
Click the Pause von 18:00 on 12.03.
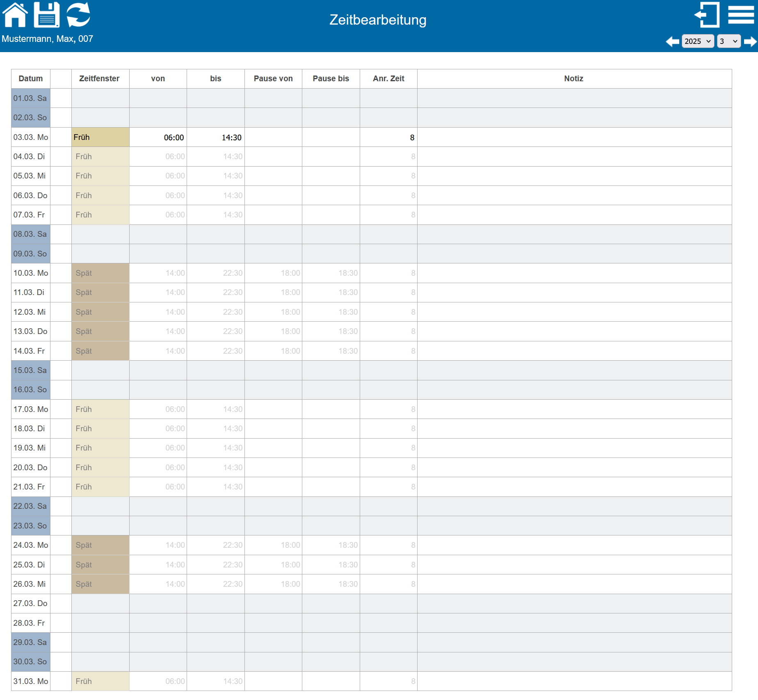pyautogui.click(x=274, y=312)
